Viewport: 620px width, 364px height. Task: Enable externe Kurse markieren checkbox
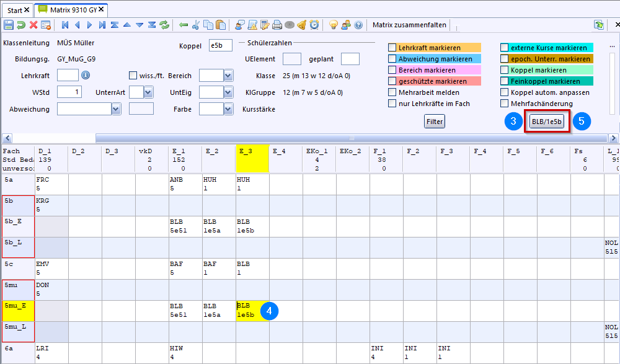[504, 48]
